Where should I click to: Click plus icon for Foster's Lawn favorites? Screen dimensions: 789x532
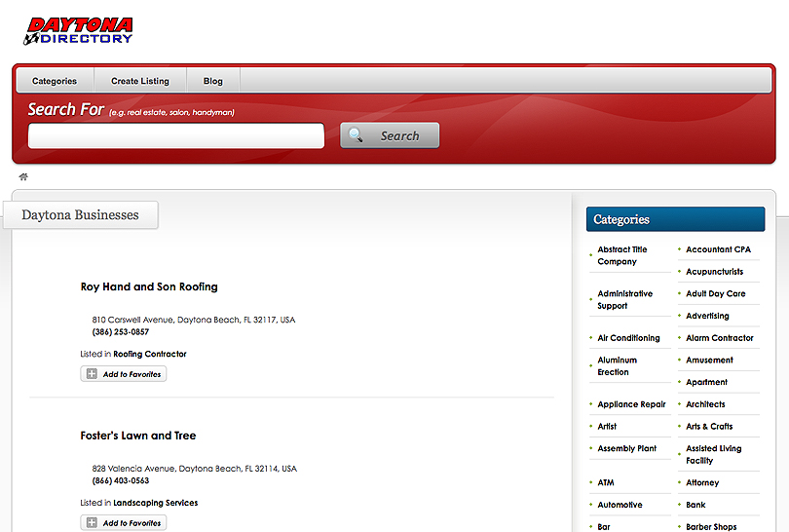coord(92,523)
